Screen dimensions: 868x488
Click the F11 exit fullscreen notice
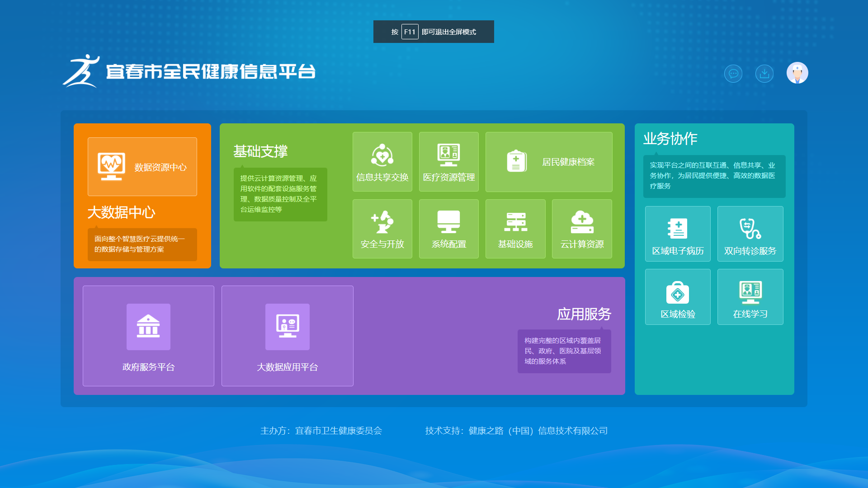click(434, 32)
